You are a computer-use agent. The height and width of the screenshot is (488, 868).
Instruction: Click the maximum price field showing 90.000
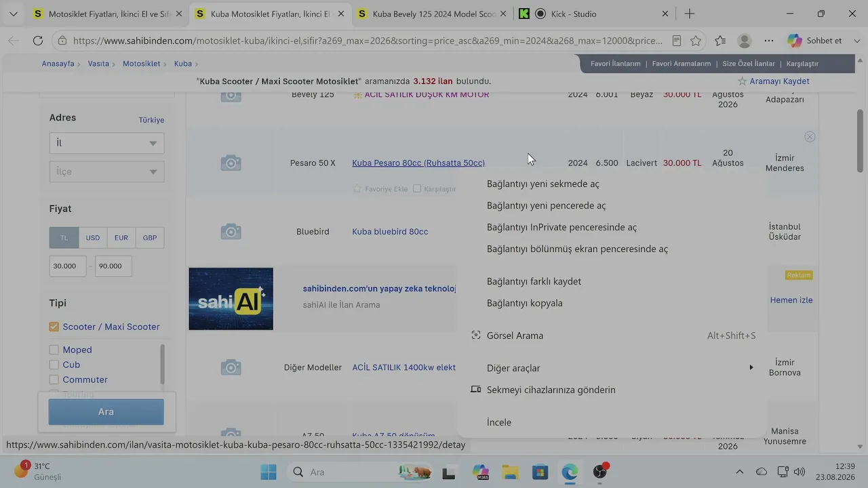[x=113, y=266]
